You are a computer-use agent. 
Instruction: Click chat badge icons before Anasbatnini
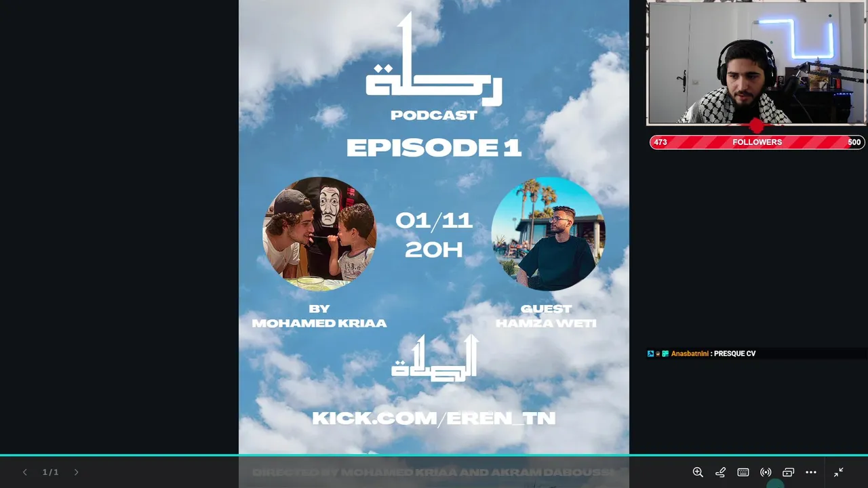(658, 354)
